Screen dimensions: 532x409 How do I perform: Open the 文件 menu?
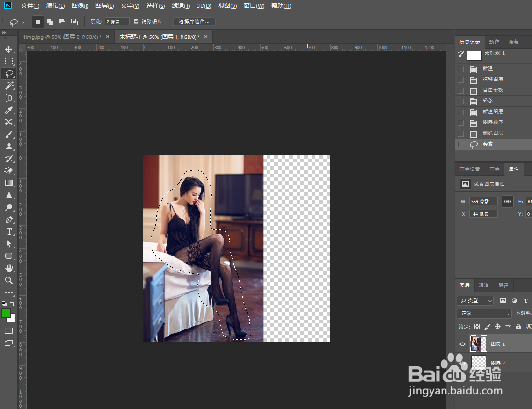[30, 6]
